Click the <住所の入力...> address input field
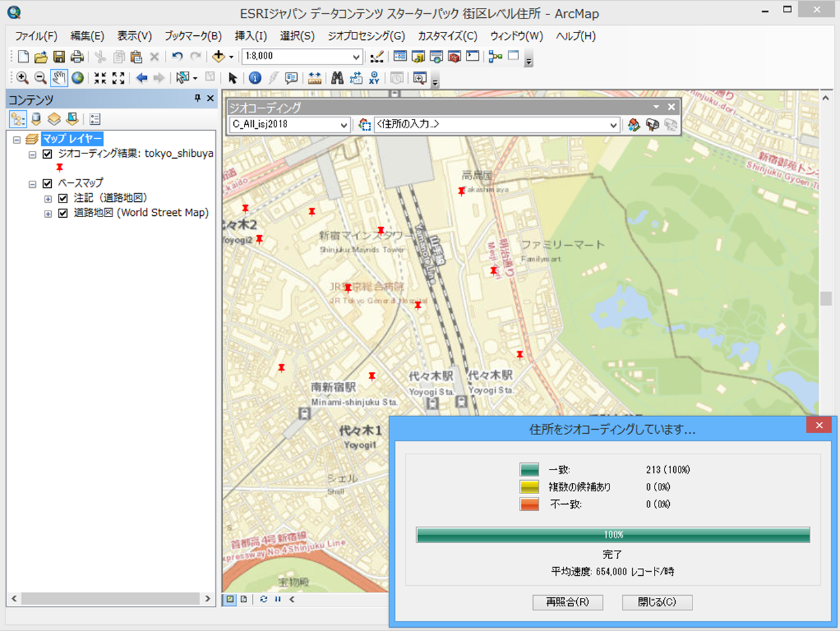This screenshot has width=840, height=631. click(496, 124)
